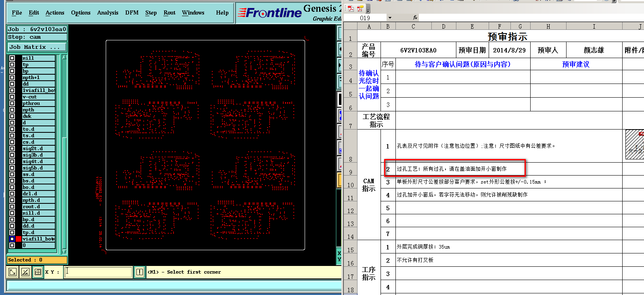Toggle checkbox for layer tp
Image resolution: width=644 pixels, height=295 pixels.
pyautogui.click(x=12, y=65)
